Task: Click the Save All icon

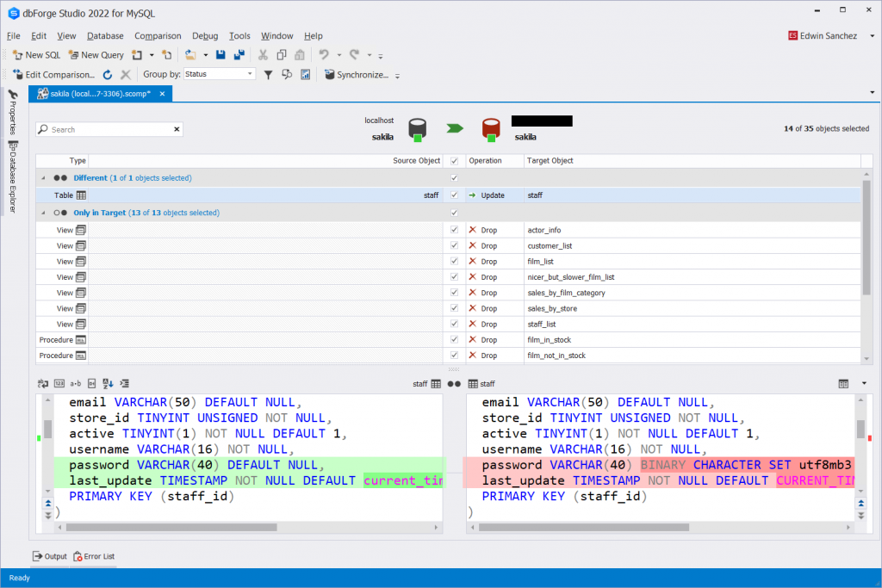Action: [239, 55]
